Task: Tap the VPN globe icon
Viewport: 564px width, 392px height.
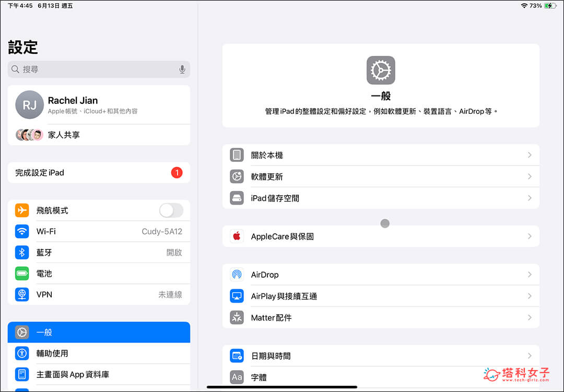Action: click(22, 294)
